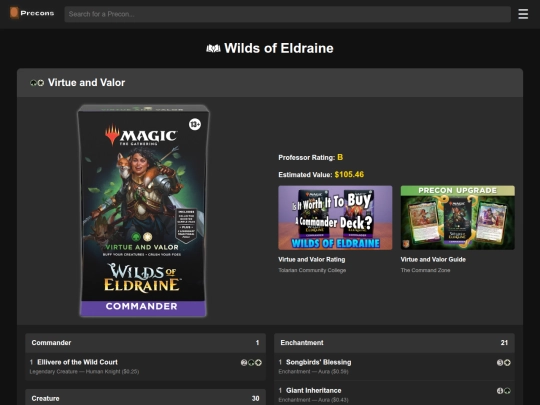Click the Virtue and Valor deck box image
The width and height of the screenshot is (540, 405).
[x=143, y=211]
